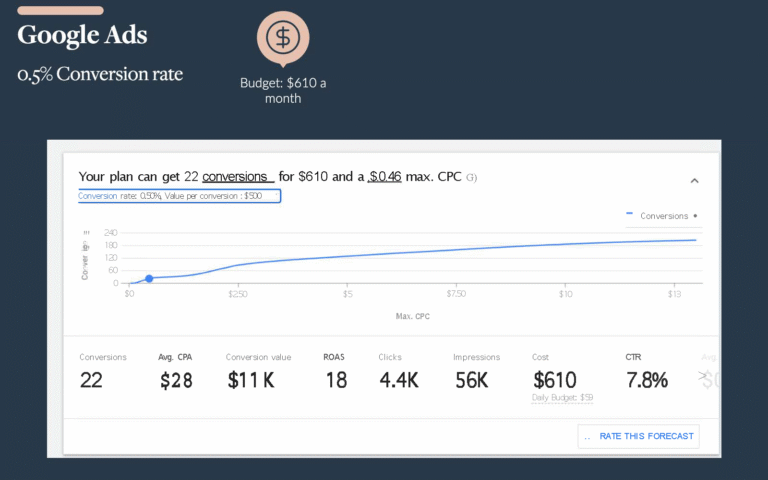This screenshot has width=768, height=480.
Task: Select the blue data point on the curve
Action: click(x=149, y=279)
